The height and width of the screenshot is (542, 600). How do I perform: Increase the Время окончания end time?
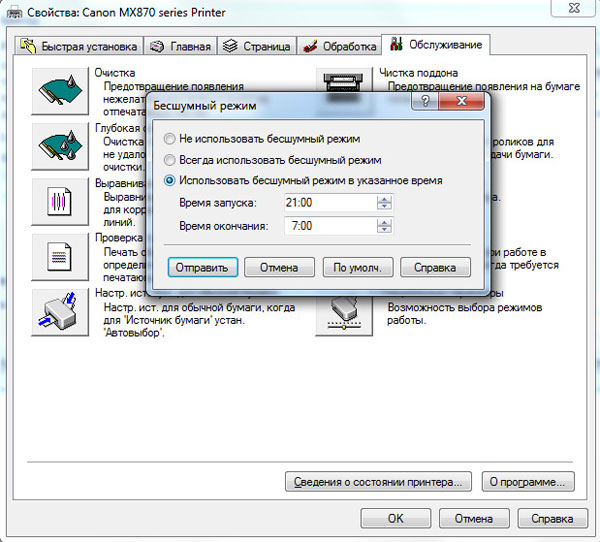click(384, 222)
